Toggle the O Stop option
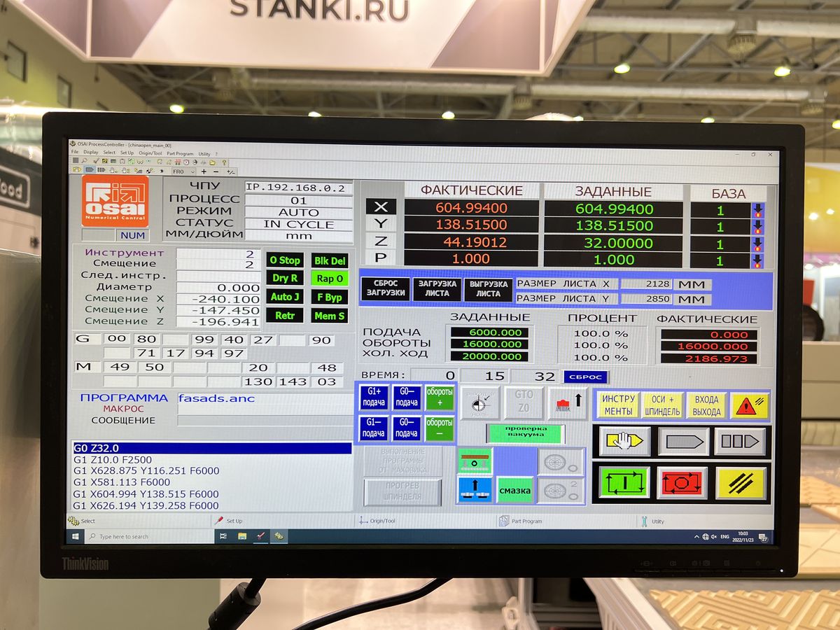 (284, 260)
